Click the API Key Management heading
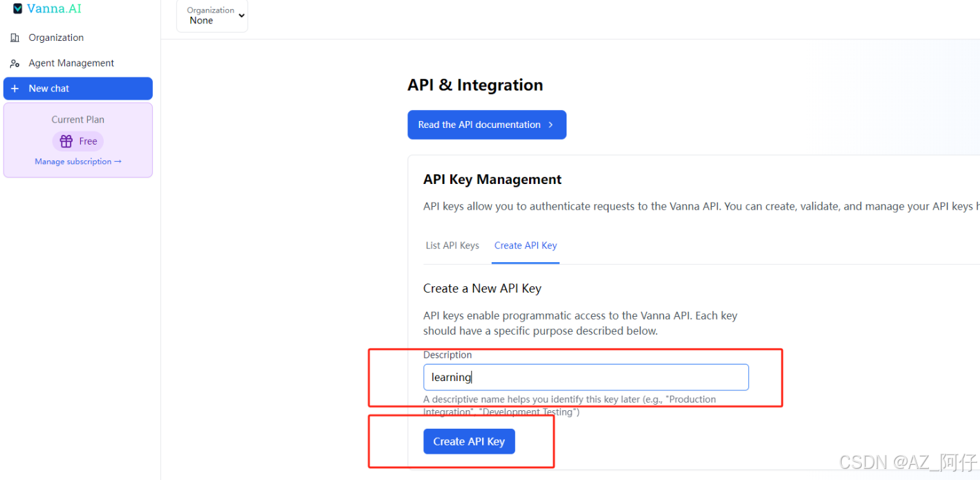Screen dimensions: 980x480 (x=492, y=180)
